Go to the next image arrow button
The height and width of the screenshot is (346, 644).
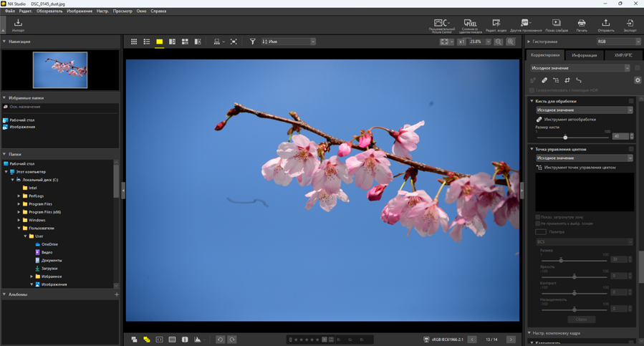tap(511, 340)
